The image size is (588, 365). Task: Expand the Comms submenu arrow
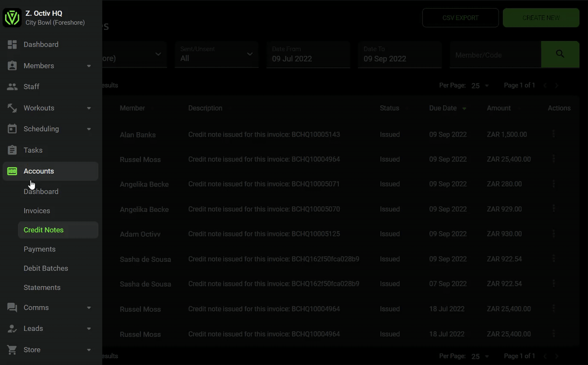89,308
